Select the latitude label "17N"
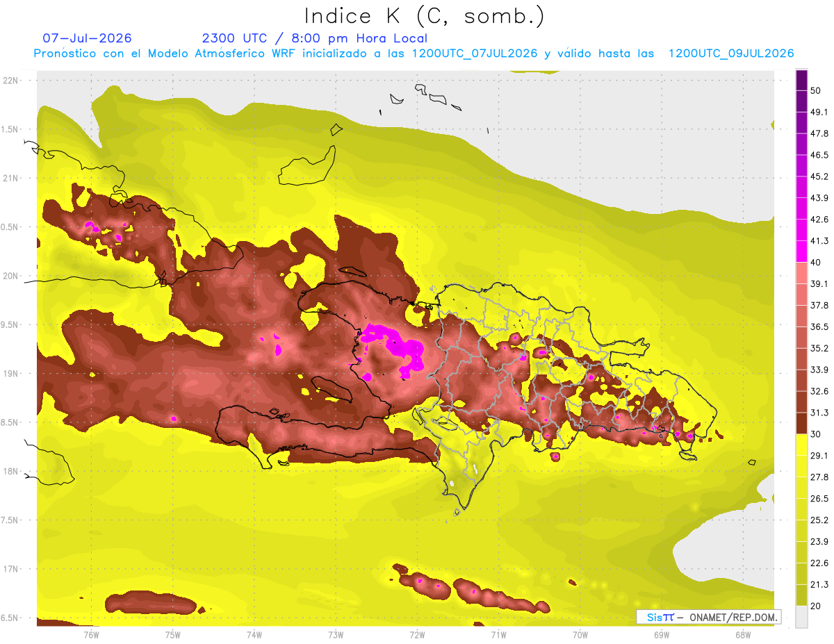 click(10, 569)
